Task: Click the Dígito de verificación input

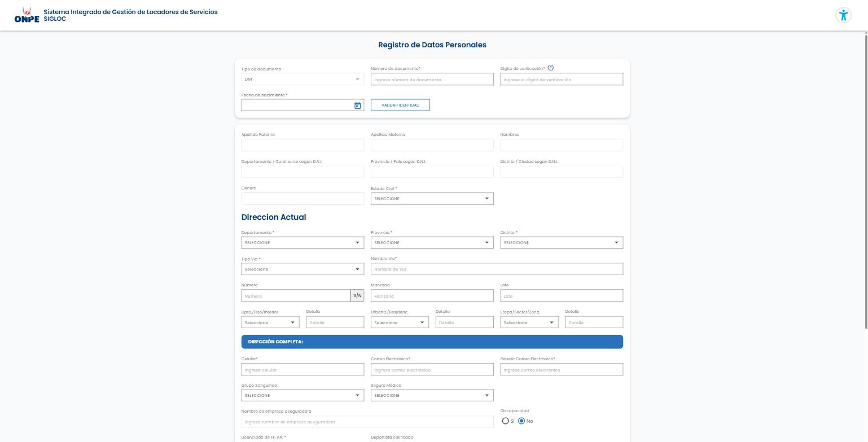Action: (562, 79)
